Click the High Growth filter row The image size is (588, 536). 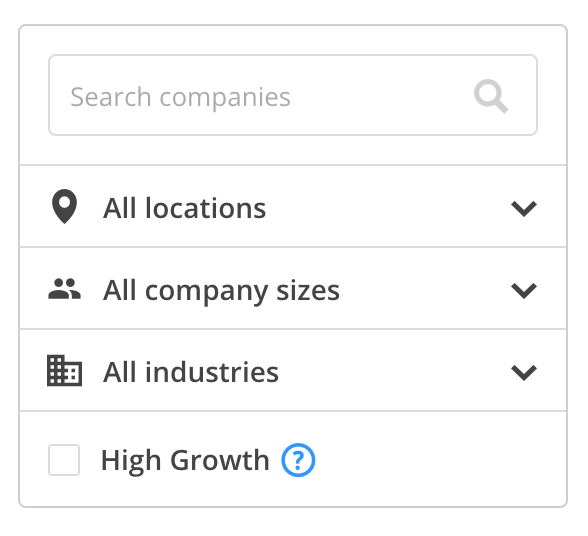[293, 459]
